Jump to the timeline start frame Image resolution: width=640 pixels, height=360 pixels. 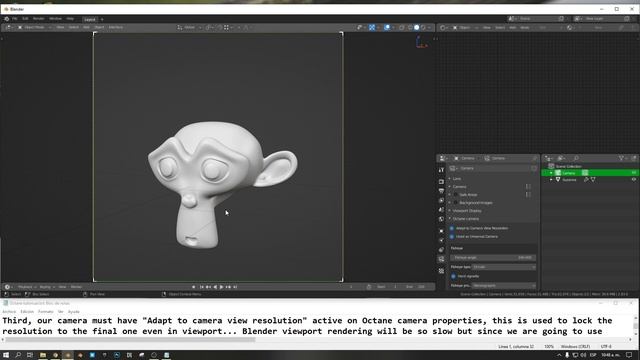[x=202, y=287]
